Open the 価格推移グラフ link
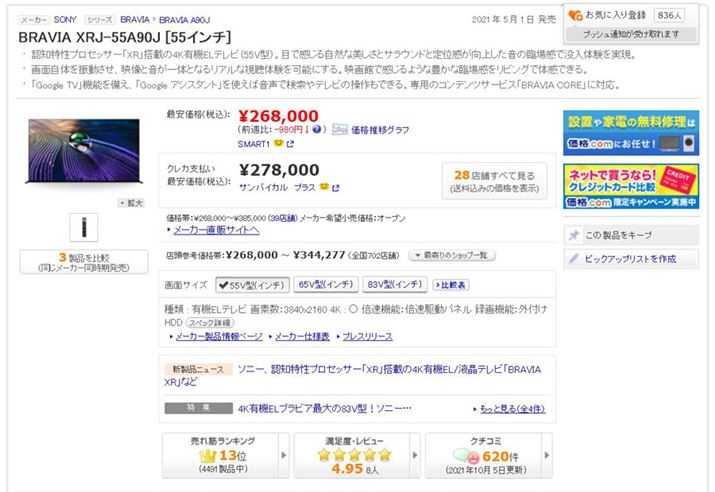This screenshot has height=492, width=715. 380,130
